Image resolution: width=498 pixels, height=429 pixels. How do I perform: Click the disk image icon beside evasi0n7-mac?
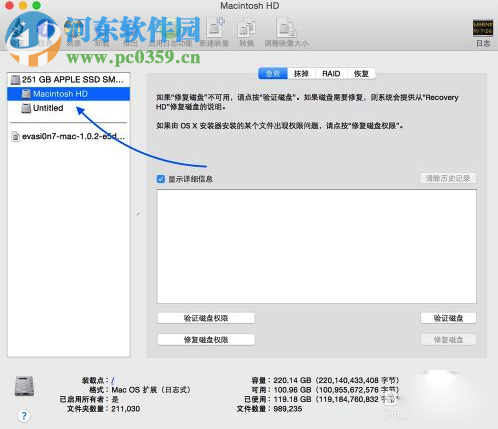coord(15,136)
